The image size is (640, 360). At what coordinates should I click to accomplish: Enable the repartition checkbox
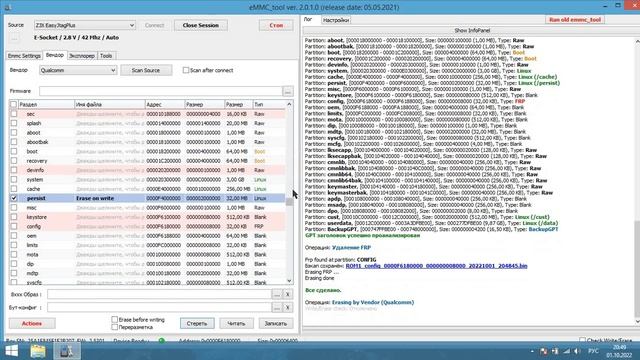click(115, 327)
